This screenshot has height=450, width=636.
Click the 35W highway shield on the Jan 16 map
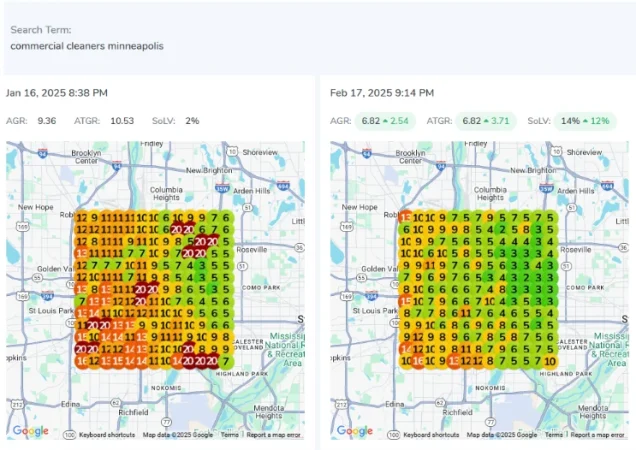[223, 186]
